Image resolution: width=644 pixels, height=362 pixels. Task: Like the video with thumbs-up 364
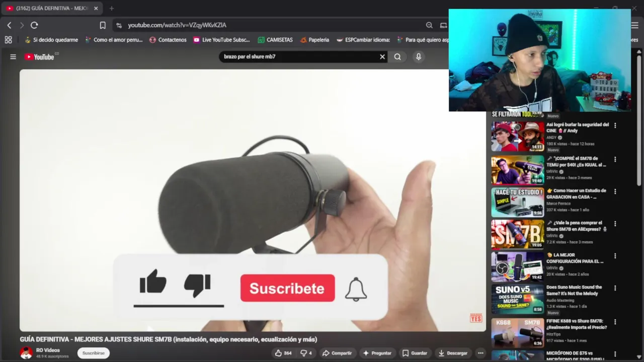[283, 353]
